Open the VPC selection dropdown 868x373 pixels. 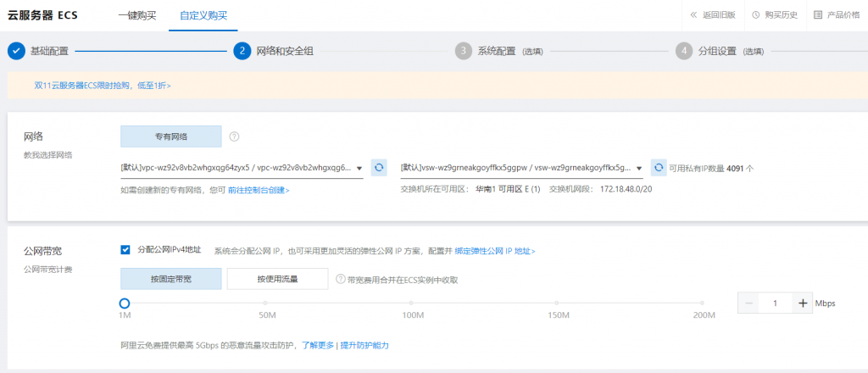[x=242, y=168]
